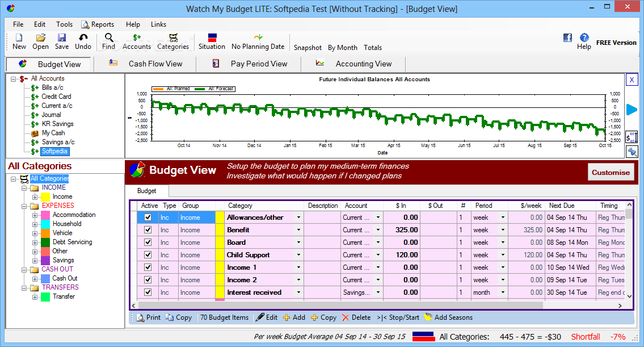Image resolution: width=644 pixels, height=347 pixels.
Task: Switch to Cash Flow View tab
Action: pos(146,64)
